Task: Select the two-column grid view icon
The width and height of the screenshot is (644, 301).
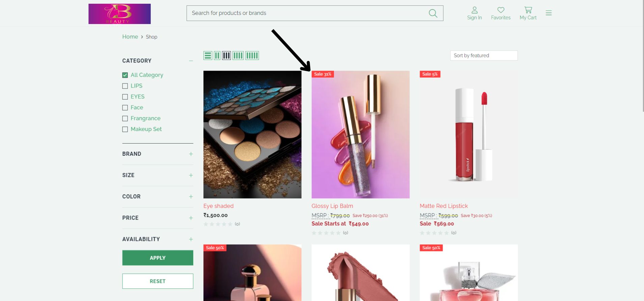Action: click(x=217, y=55)
